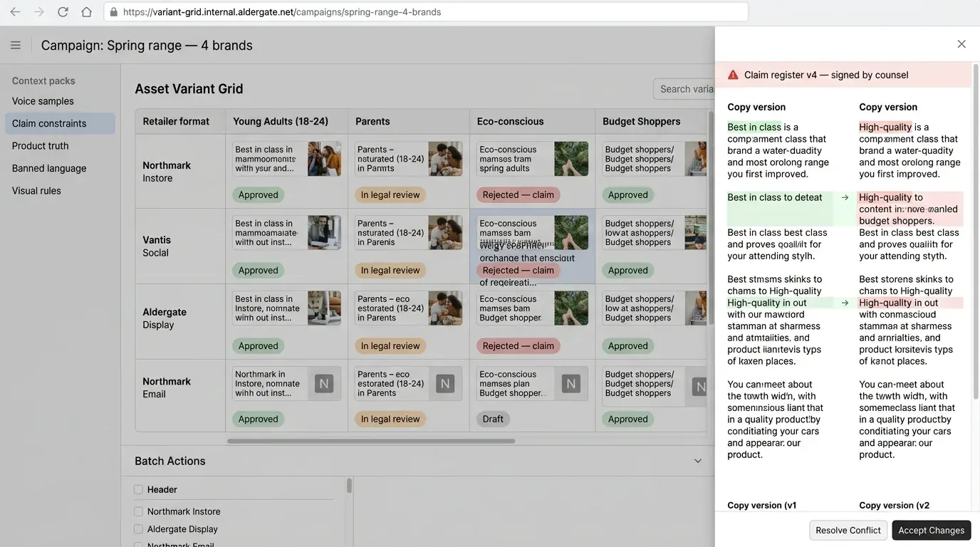Tick the Northmark Instore checkbox
Image resolution: width=980 pixels, height=547 pixels.
pos(138,511)
